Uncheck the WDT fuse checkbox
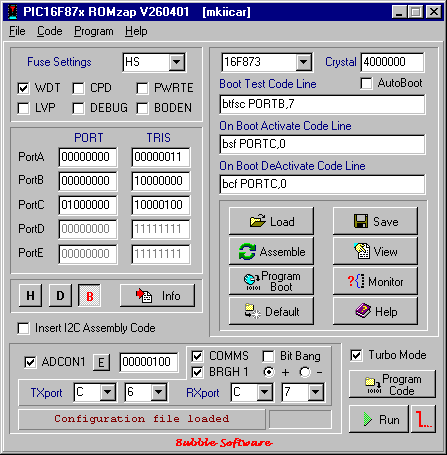The height and width of the screenshot is (455, 447). coord(23,88)
